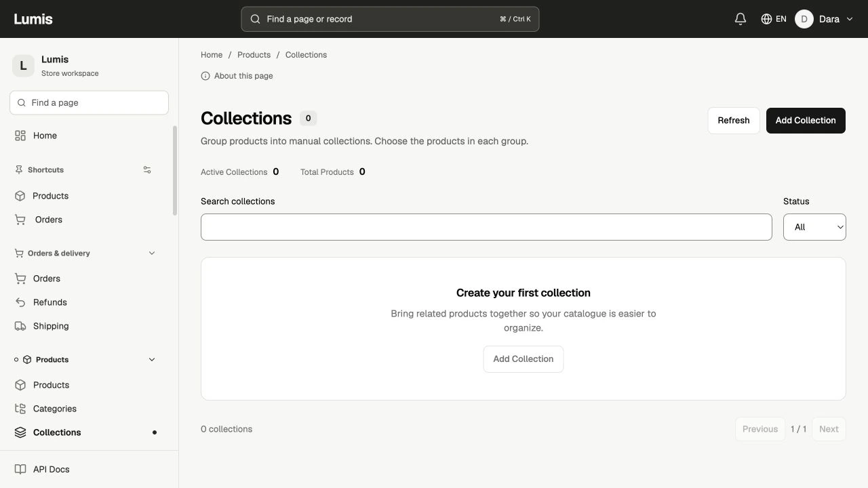Click the Home breadcrumb link
Screen dimensions: 868x488
pyautogui.click(x=212, y=55)
